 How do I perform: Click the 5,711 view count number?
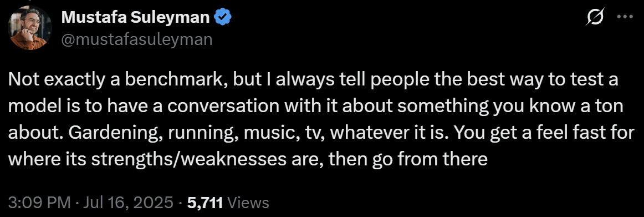coord(205,202)
